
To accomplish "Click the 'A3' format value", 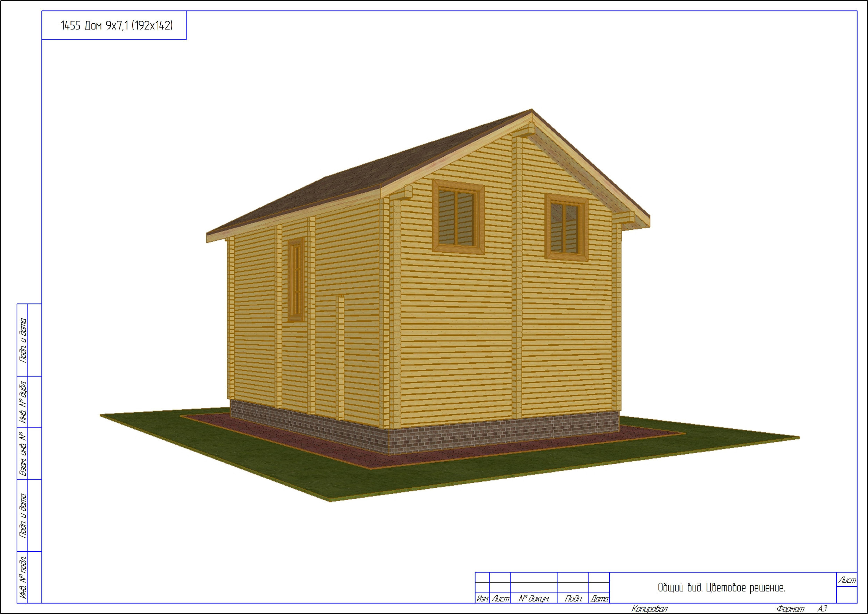I will pos(822,608).
